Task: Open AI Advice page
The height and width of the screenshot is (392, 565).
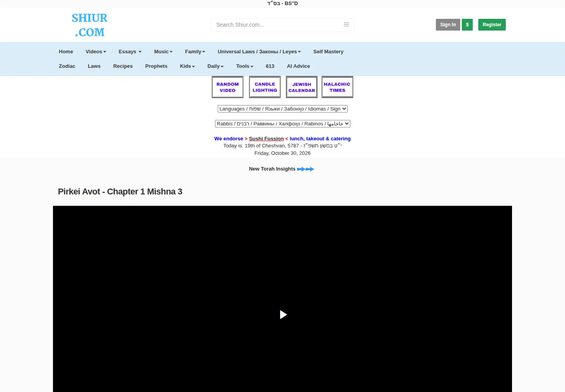Action: [x=298, y=66]
